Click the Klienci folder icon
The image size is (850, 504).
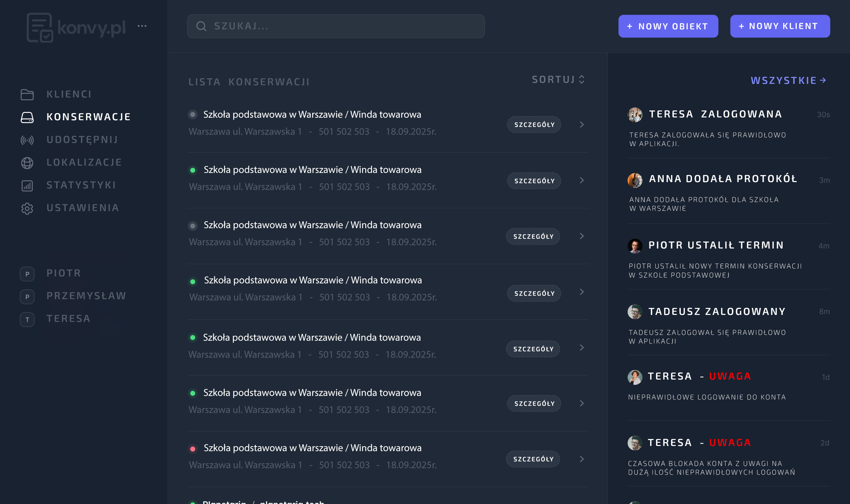coord(27,94)
